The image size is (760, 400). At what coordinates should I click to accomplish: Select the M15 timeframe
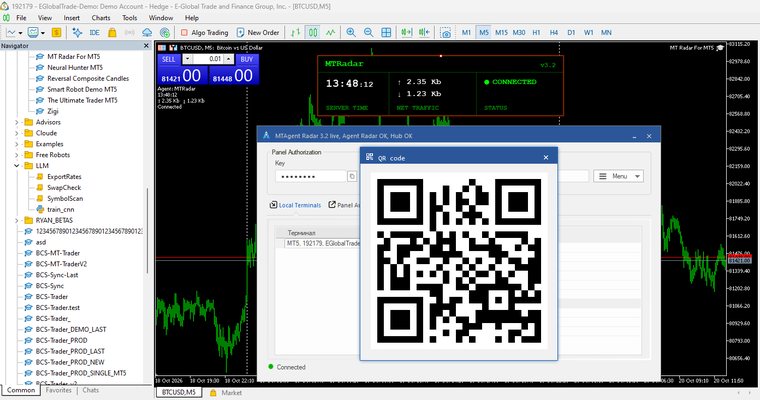(501, 32)
